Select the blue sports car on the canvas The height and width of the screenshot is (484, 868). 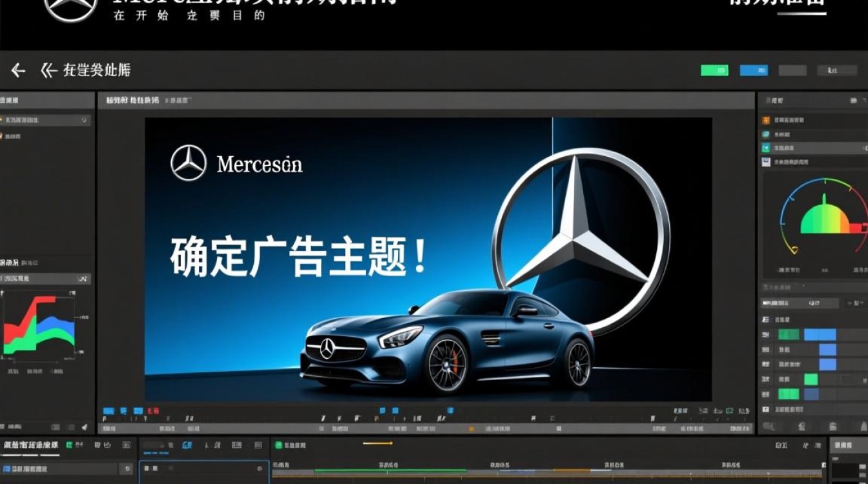446,340
